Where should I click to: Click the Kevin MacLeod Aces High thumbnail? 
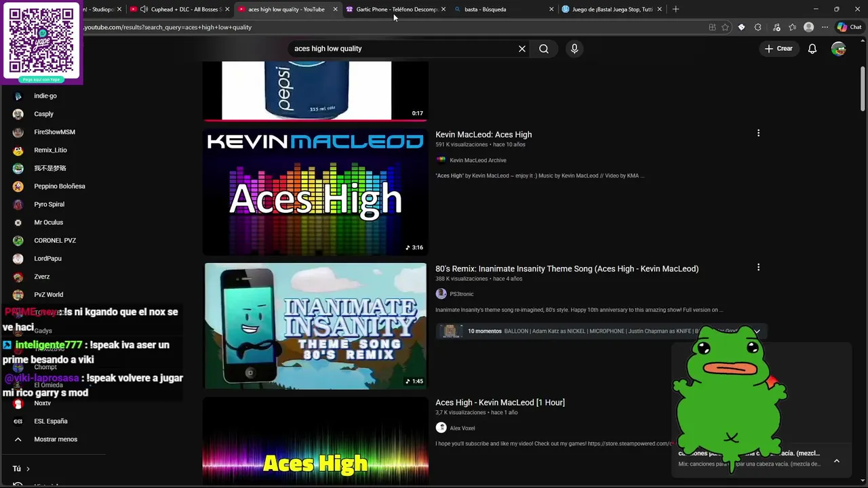tap(315, 192)
